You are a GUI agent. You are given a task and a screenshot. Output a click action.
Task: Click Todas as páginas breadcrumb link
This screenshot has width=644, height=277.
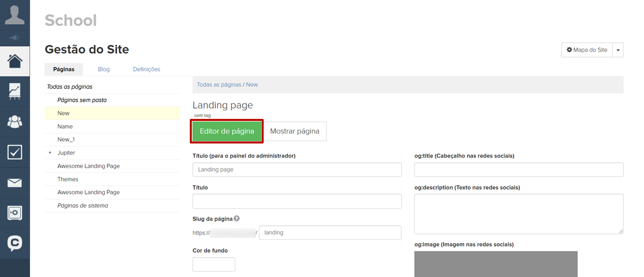[x=219, y=85]
